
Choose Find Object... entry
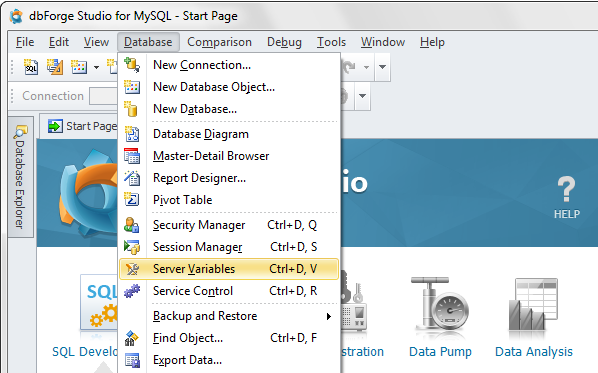[x=229, y=338]
